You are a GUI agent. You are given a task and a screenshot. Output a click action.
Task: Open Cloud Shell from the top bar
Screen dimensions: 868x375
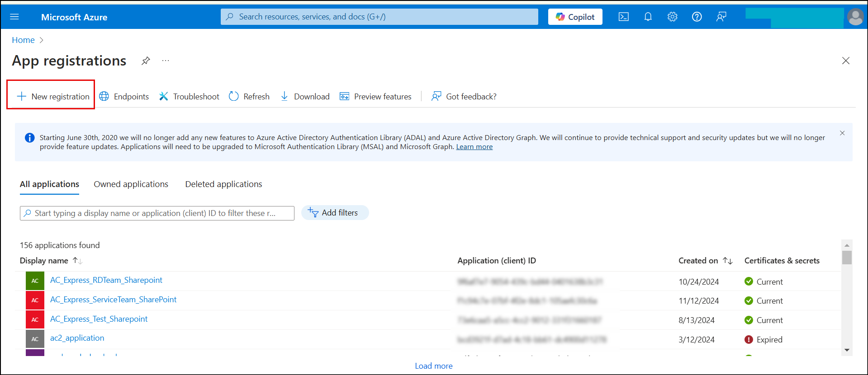[x=624, y=17]
